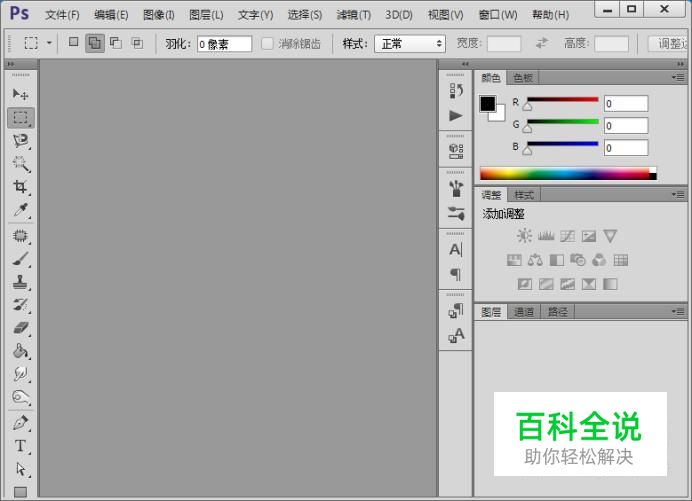The height and width of the screenshot is (501, 692).
Task: Select the Clone Stamp tool
Action: tap(20, 282)
